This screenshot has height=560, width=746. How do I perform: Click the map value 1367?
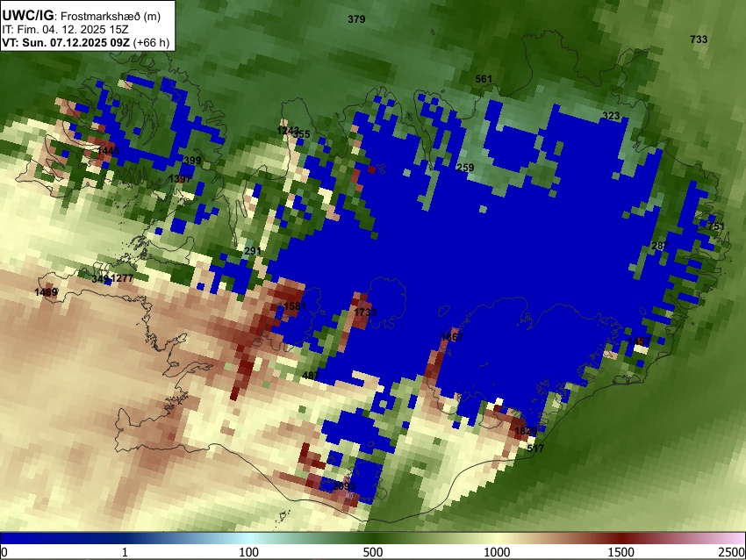coord(452,337)
